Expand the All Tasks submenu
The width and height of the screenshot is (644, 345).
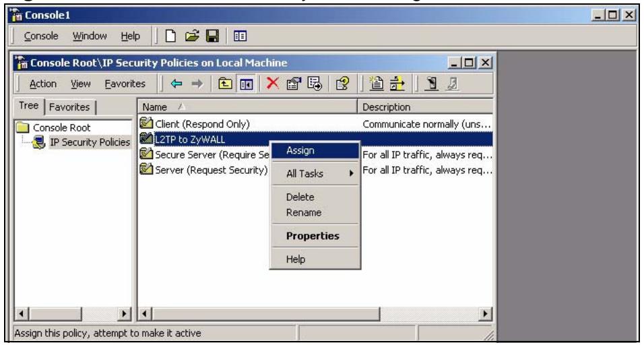click(315, 174)
